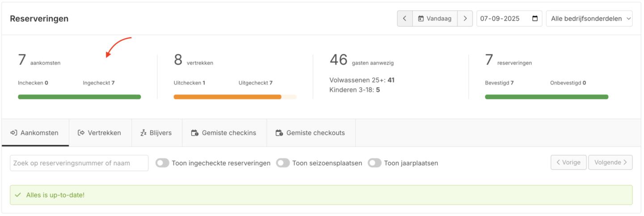Click the 07-09-2025 date field

501,19
